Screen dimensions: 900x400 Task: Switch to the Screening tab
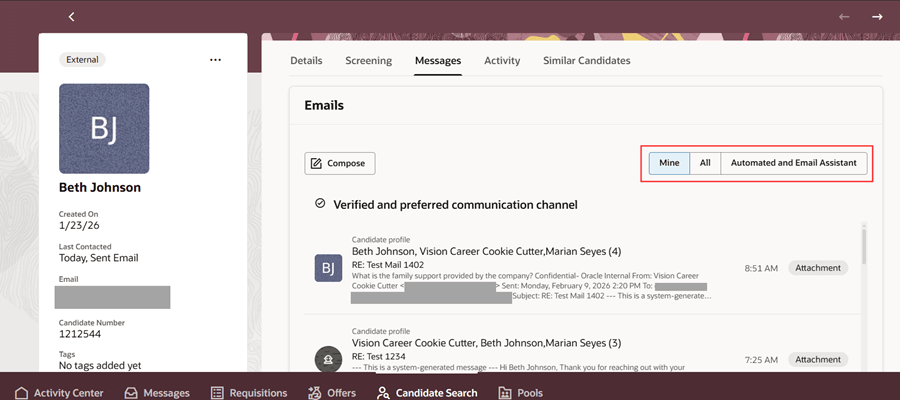click(x=368, y=60)
